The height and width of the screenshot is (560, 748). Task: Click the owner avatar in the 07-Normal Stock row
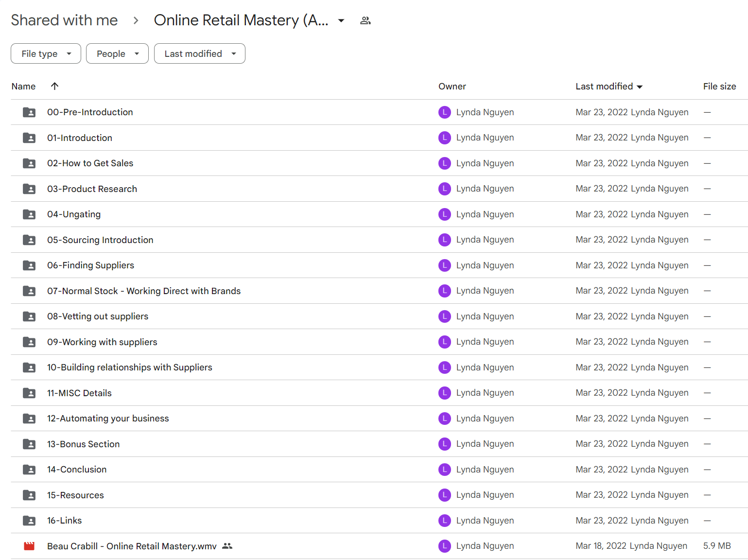tap(445, 291)
